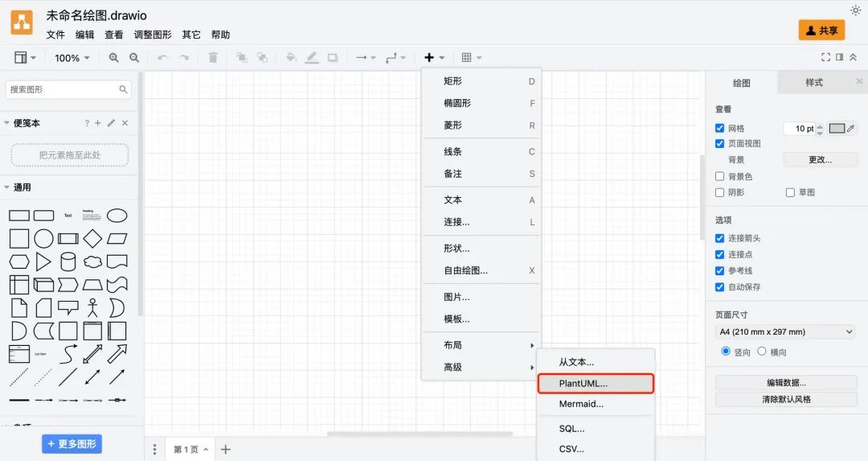Choose Mermaid... from the submenu

click(x=596, y=404)
